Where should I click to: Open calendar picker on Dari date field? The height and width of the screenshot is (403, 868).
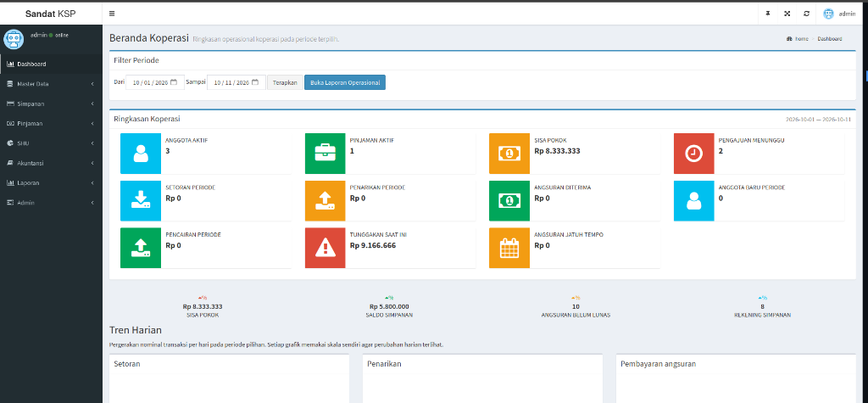(x=174, y=82)
